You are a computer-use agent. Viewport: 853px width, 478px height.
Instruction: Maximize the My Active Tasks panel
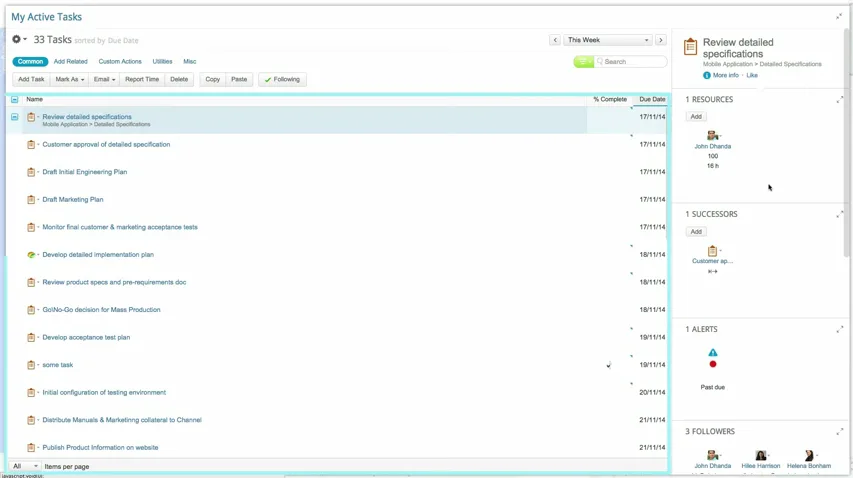pos(839,17)
